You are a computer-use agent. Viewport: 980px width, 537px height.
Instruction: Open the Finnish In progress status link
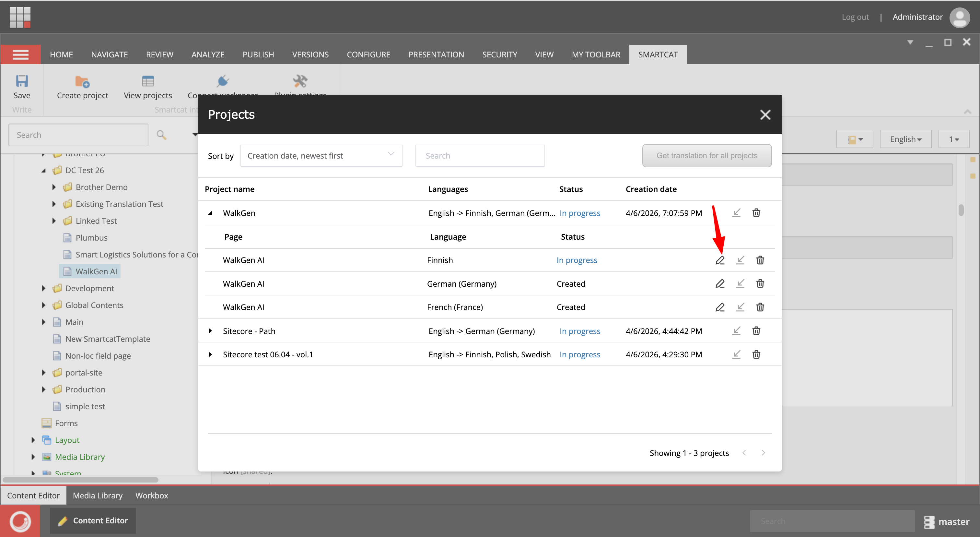(577, 260)
